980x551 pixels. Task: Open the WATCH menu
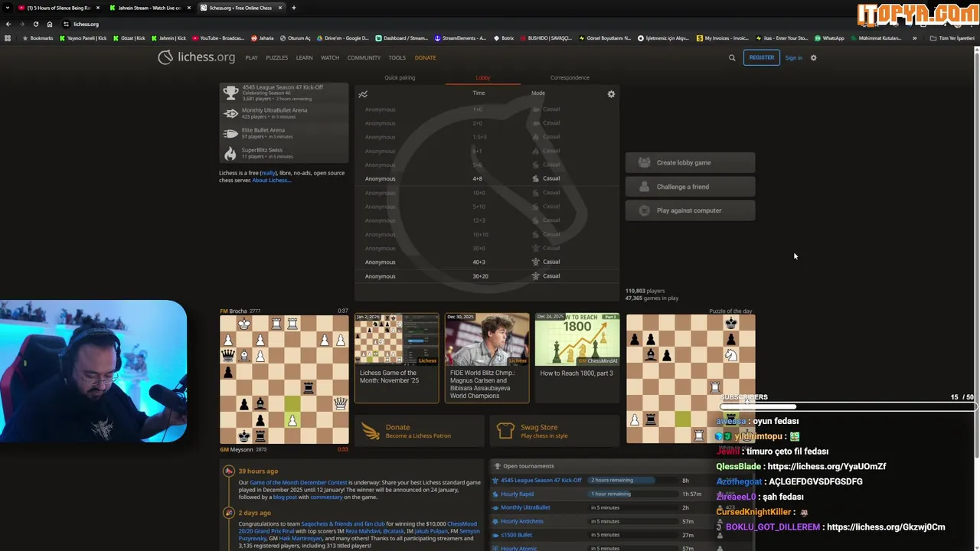point(330,57)
